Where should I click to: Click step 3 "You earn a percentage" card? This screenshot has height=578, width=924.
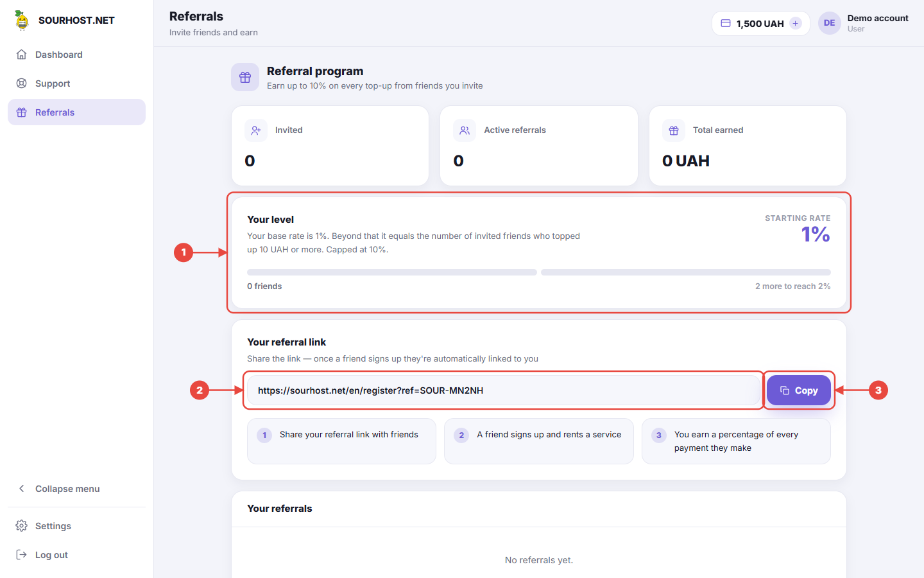tap(736, 441)
